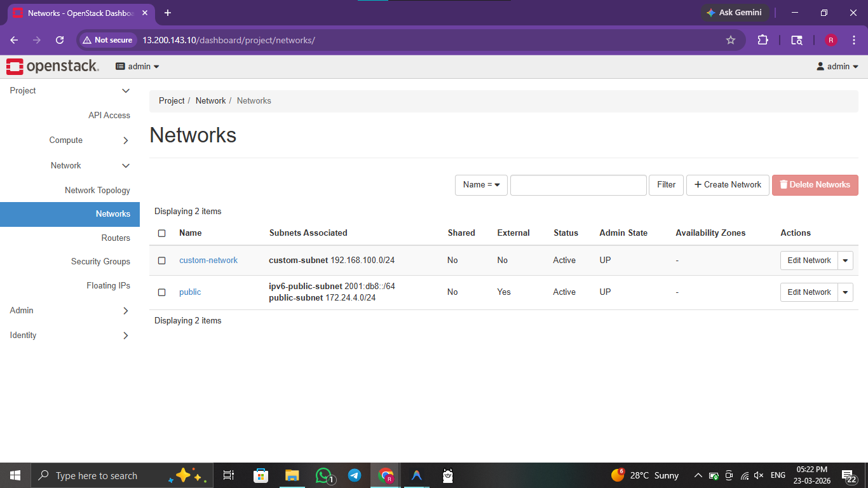The width and height of the screenshot is (868, 488).
Task: Collapse the Network sidebar section
Action: click(70, 166)
